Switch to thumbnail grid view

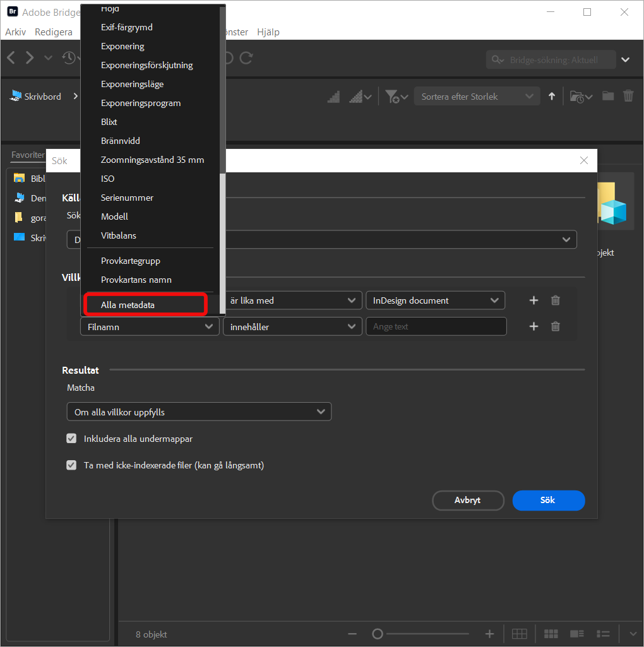[551, 634]
